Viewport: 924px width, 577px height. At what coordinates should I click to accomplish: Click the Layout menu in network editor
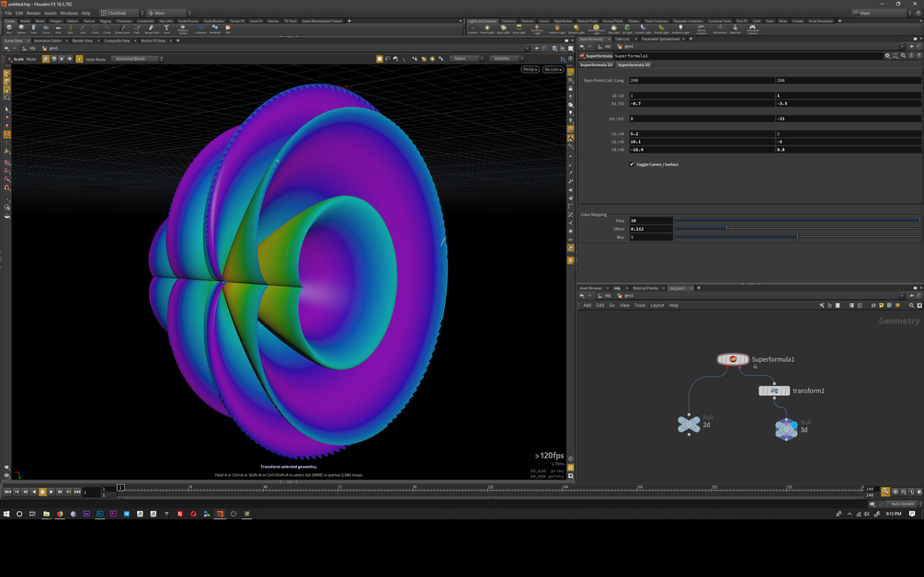657,306
